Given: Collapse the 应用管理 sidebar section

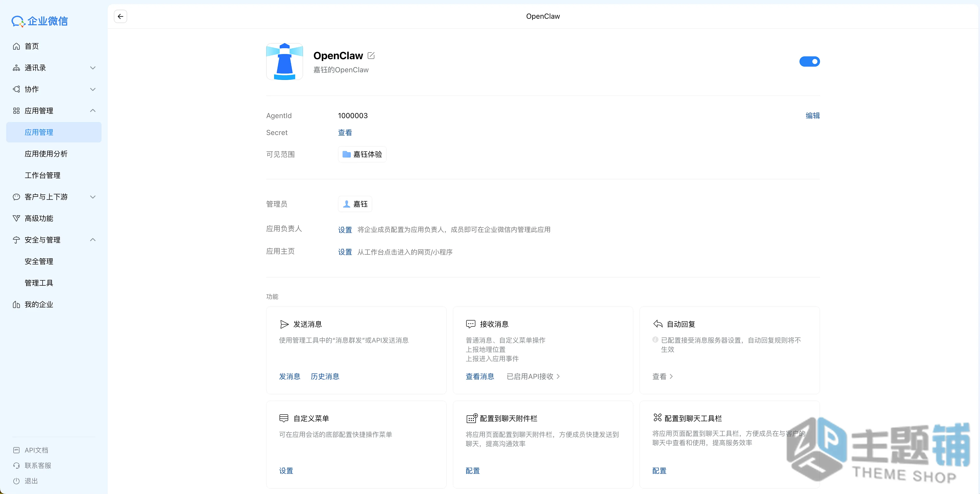Looking at the screenshot, I should [x=93, y=111].
